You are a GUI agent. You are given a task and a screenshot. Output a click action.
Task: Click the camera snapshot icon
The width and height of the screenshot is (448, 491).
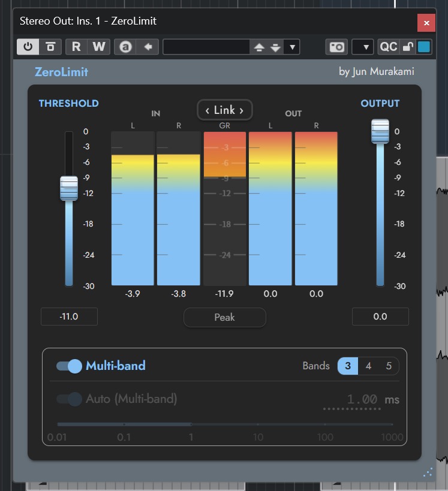click(x=336, y=47)
